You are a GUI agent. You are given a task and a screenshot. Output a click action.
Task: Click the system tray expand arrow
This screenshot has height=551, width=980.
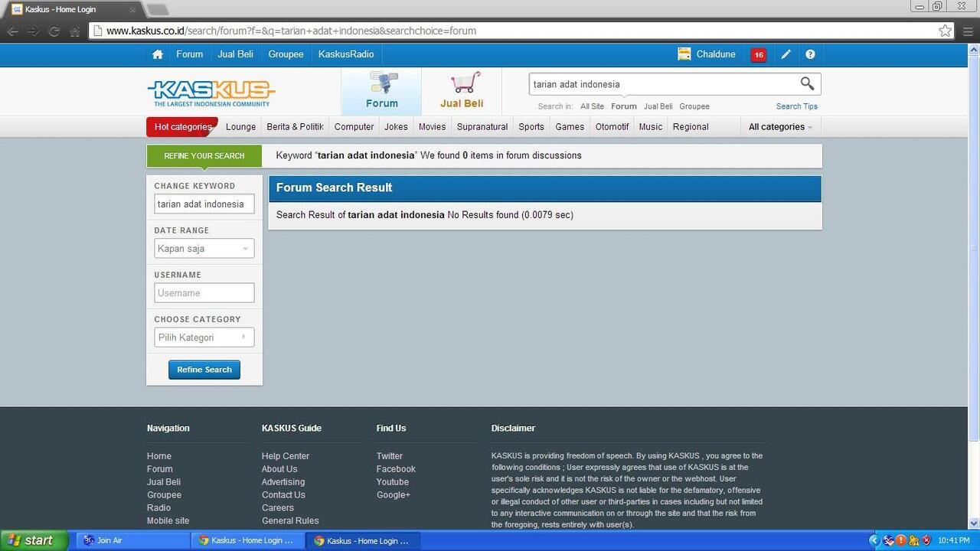[875, 540]
